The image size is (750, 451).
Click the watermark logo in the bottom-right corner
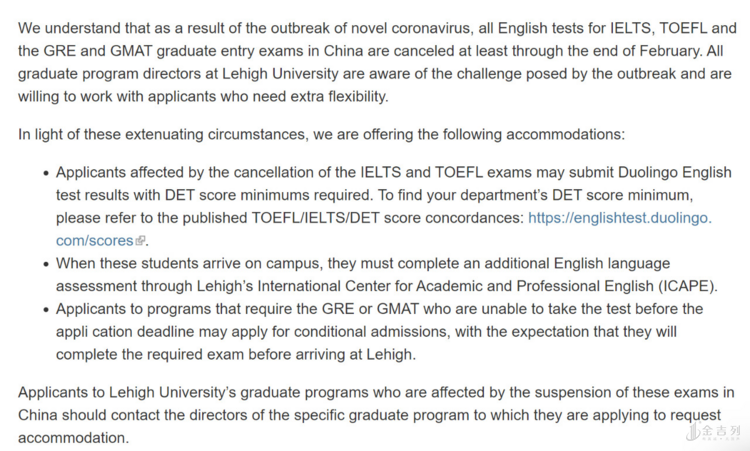(714, 431)
